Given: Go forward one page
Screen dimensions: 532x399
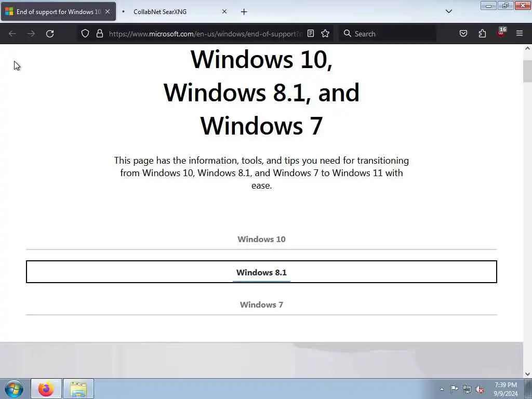Looking at the screenshot, I should tap(31, 34).
